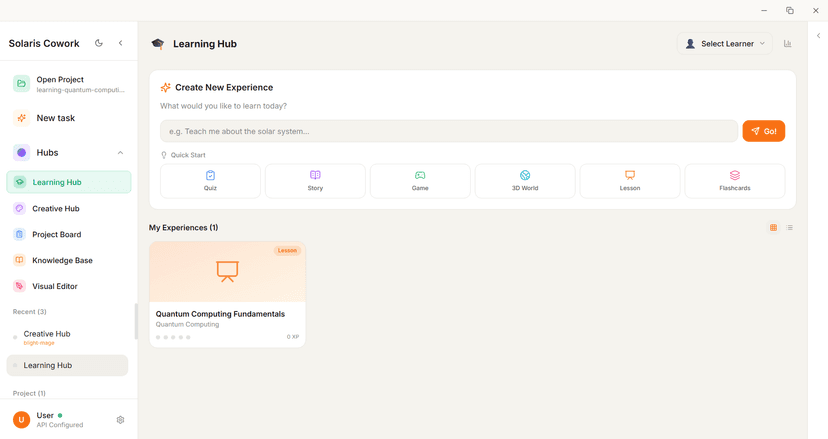Open recent Learning Hub item
This screenshot has height=439, width=828.
pyautogui.click(x=67, y=366)
